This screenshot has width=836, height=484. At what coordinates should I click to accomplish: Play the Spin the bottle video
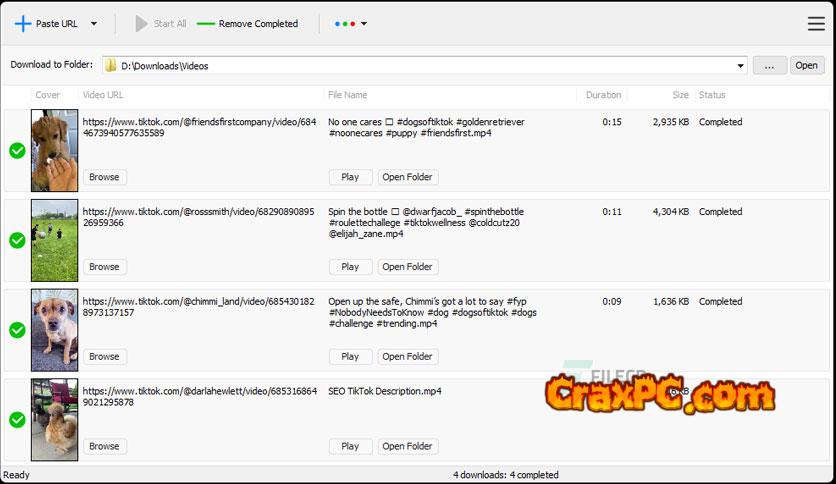350,267
